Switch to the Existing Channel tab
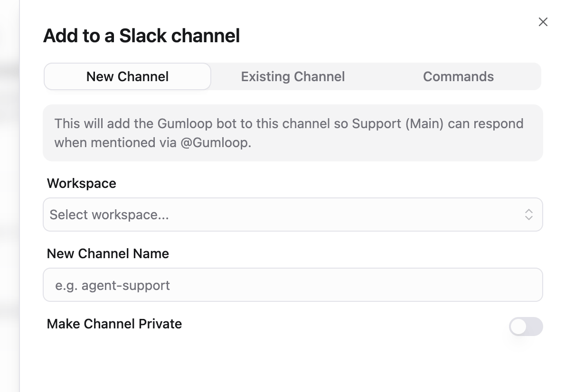 292,76
